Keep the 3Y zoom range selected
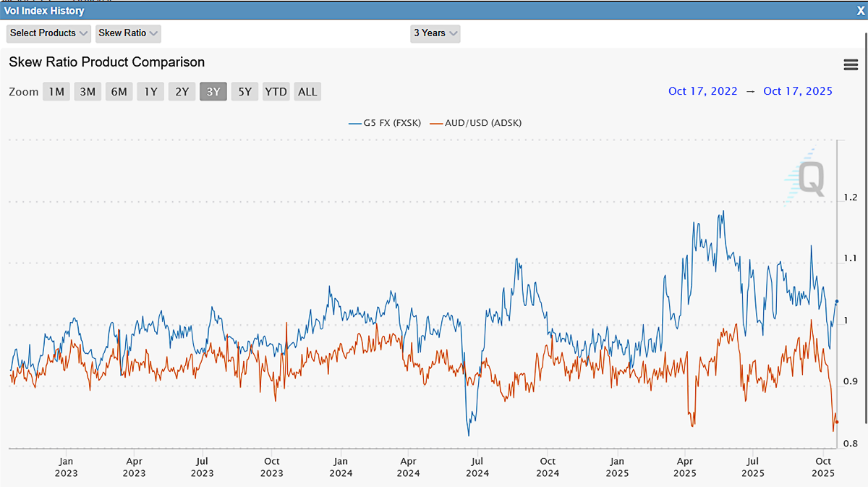868x487 pixels. (x=213, y=91)
